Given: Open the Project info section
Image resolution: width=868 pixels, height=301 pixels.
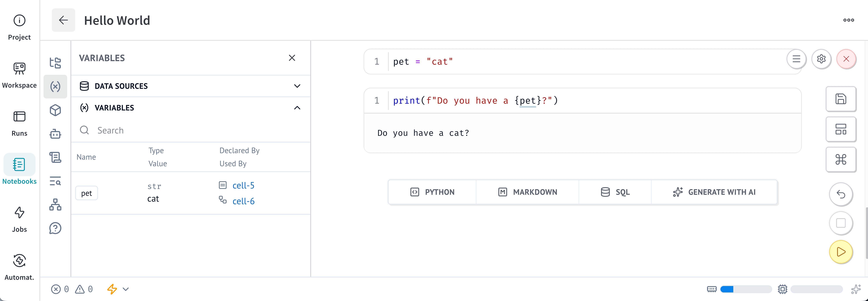Looking at the screenshot, I should (x=19, y=27).
